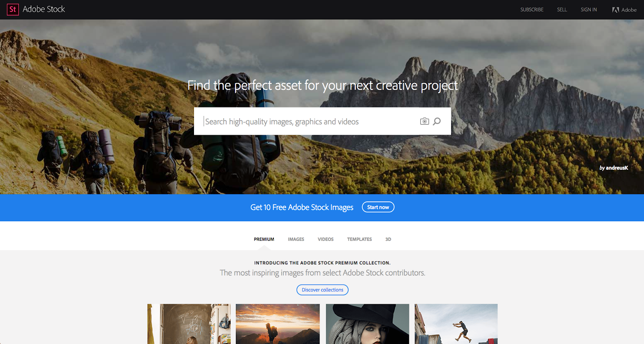Open the woman in black hat thumbnail
The height and width of the screenshot is (344, 644).
coord(367,324)
